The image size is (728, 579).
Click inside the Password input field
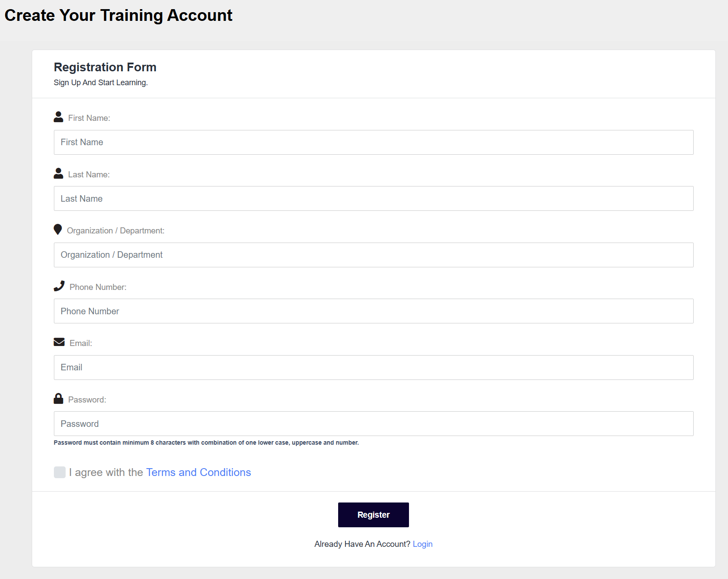click(x=374, y=423)
